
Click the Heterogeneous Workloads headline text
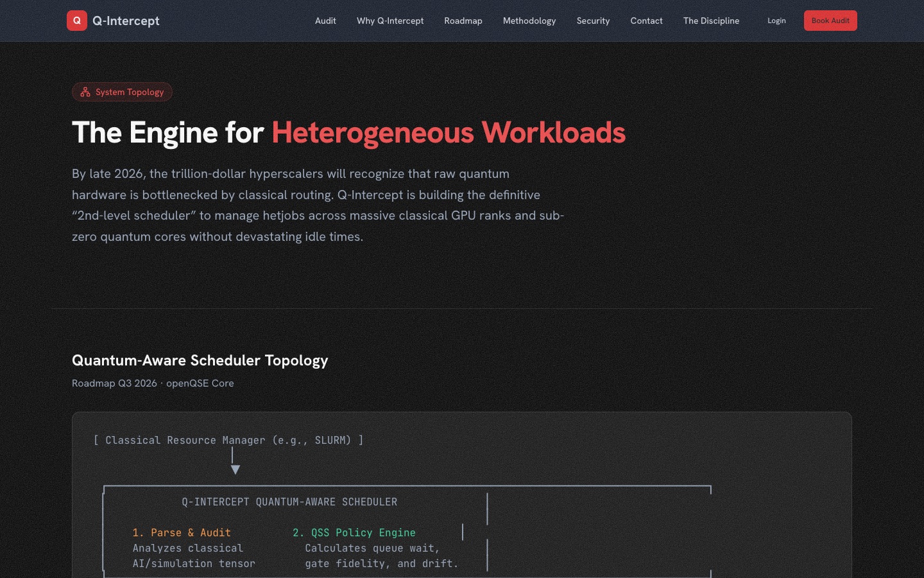coord(449,132)
